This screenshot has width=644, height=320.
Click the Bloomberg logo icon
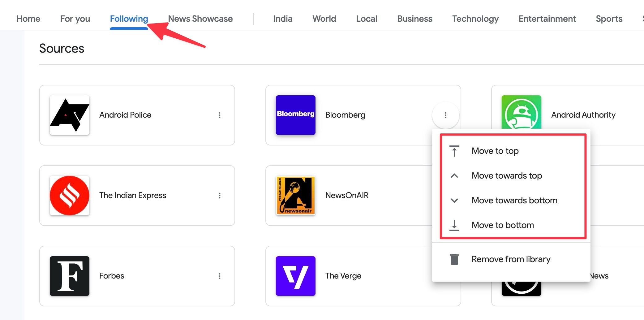(x=295, y=115)
